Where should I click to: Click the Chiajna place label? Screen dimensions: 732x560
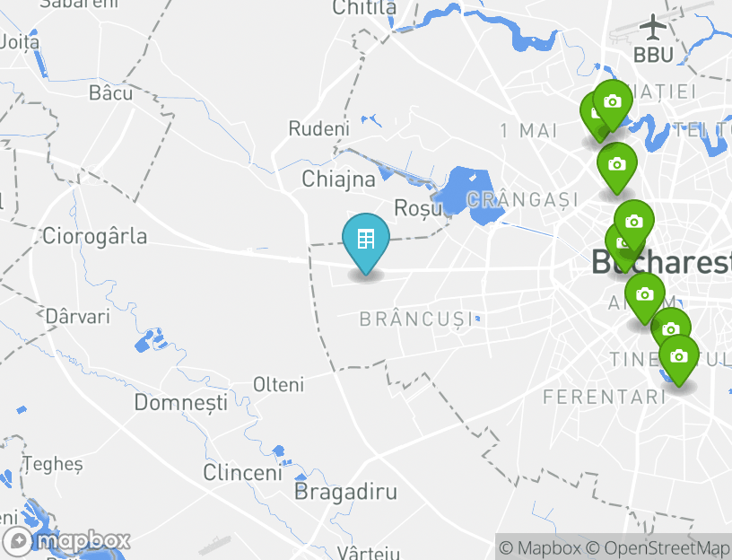338,179
